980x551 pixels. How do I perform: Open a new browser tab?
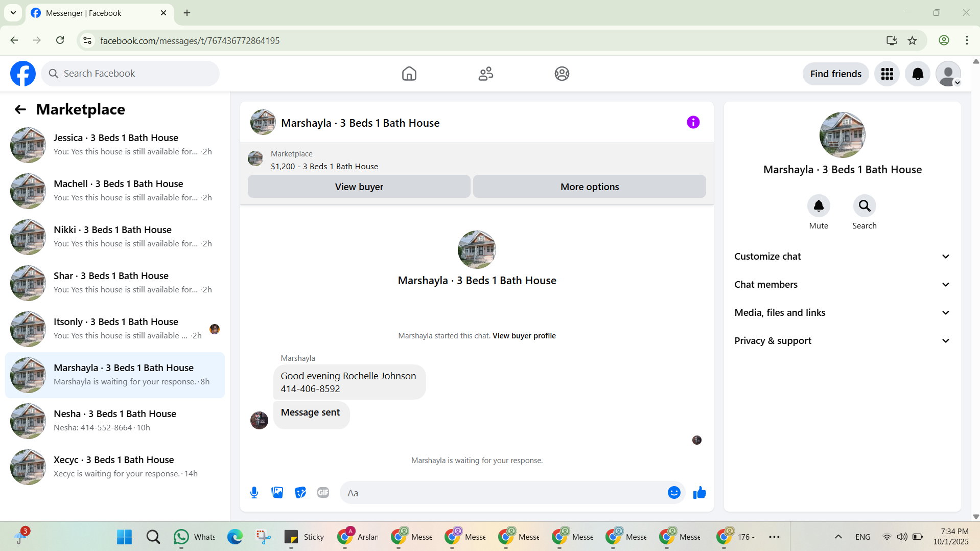pyautogui.click(x=187, y=13)
